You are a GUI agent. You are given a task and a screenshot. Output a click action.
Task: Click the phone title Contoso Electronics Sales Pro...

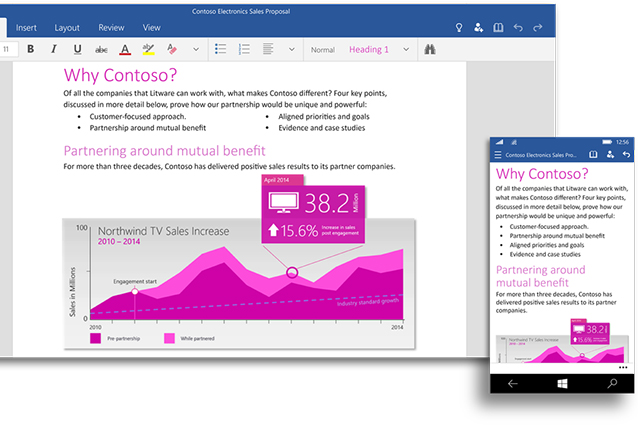point(541,155)
